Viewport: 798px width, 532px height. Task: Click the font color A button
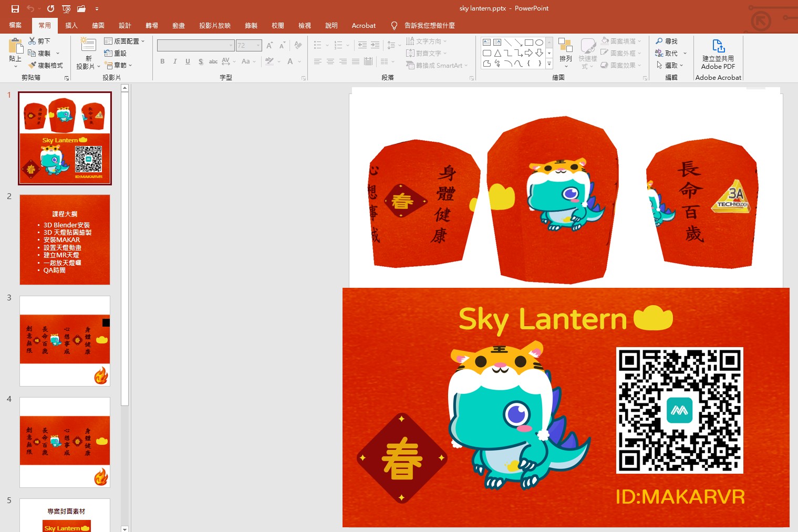290,61
